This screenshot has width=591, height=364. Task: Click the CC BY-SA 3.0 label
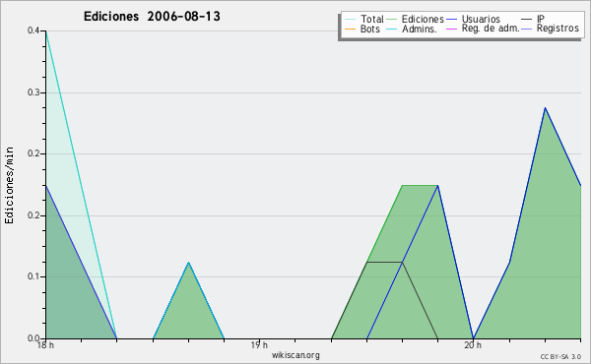pyautogui.click(x=560, y=357)
